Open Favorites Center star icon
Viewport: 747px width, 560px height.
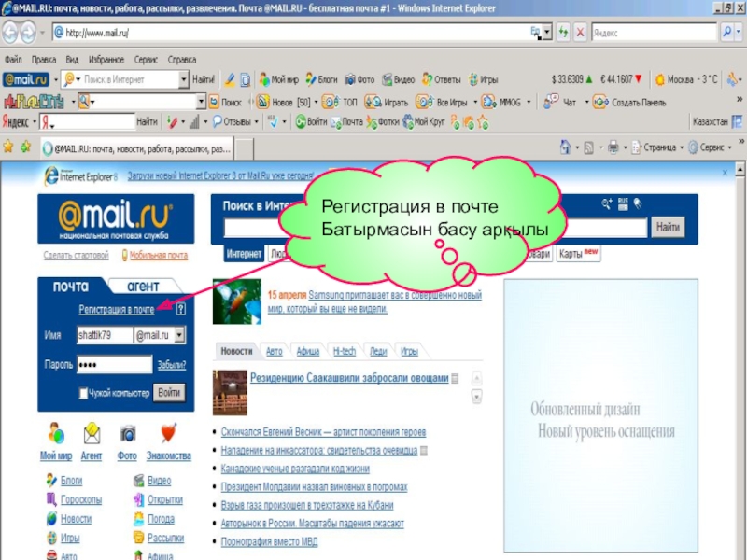(8, 147)
